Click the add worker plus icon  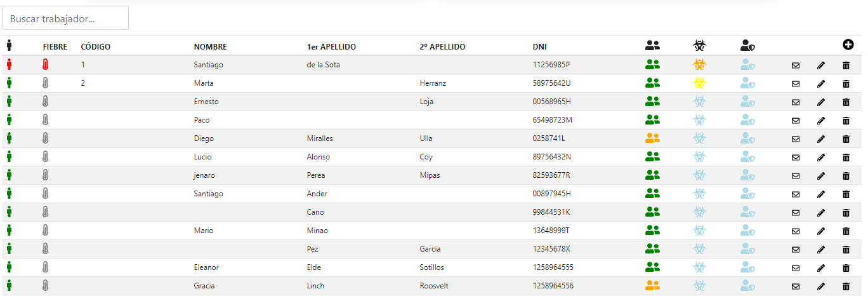coord(848,44)
